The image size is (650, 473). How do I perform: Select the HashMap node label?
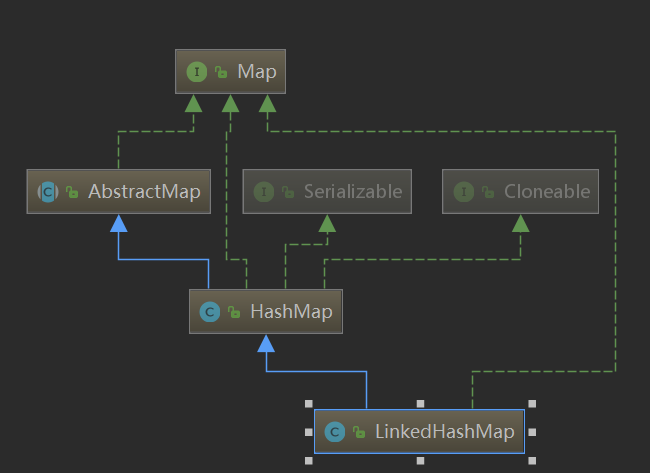coord(291,311)
